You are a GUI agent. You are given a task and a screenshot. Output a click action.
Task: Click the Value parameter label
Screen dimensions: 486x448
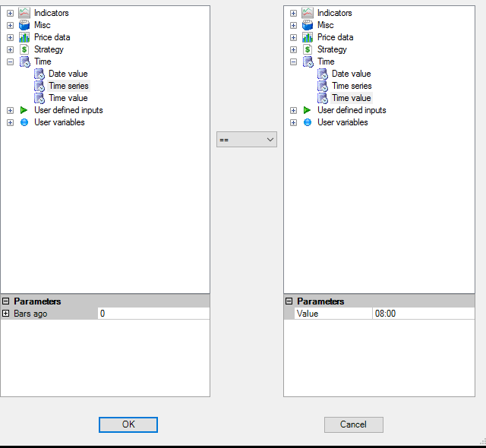click(x=308, y=314)
